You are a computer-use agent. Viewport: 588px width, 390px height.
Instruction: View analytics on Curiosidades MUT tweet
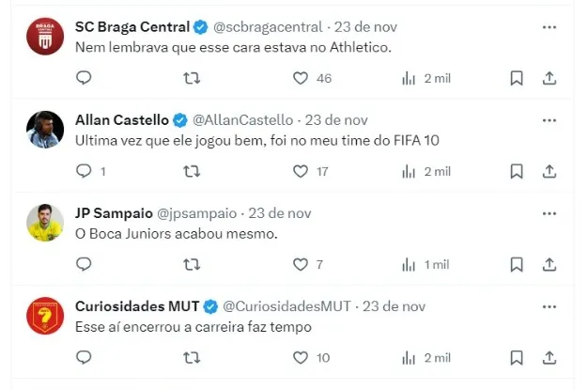pyautogui.click(x=410, y=357)
